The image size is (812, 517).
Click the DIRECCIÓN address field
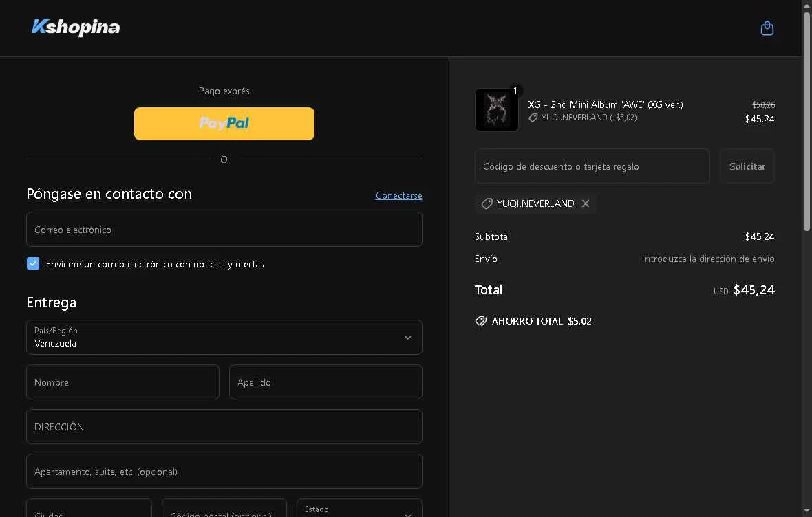(224, 426)
